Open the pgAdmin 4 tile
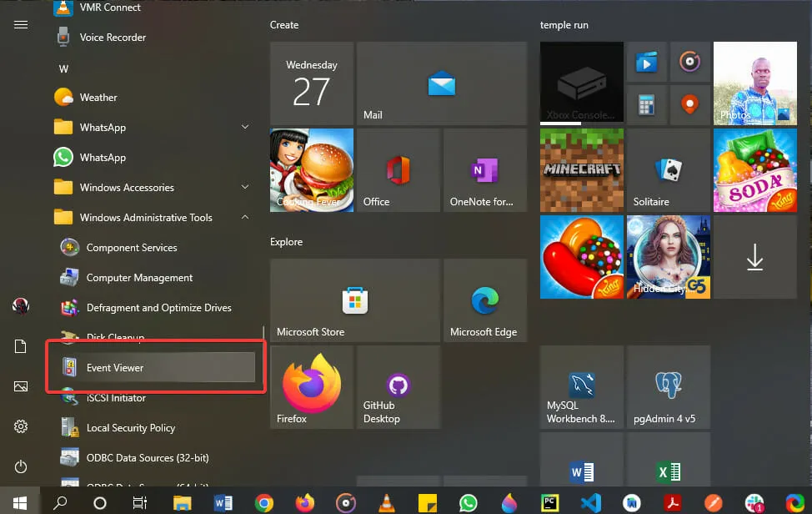The height and width of the screenshot is (514, 812). (x=668, y=388)
